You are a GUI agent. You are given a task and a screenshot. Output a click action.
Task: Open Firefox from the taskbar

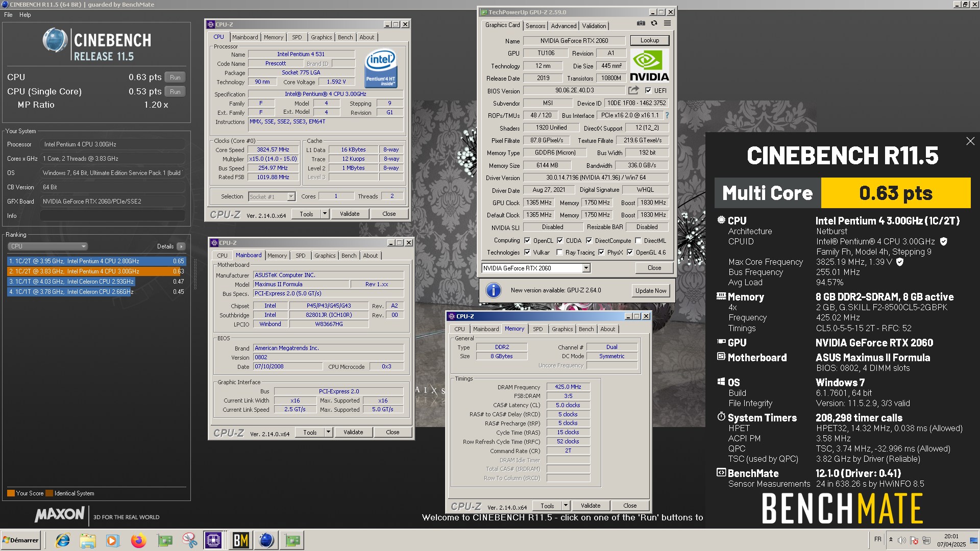(138, 540)
